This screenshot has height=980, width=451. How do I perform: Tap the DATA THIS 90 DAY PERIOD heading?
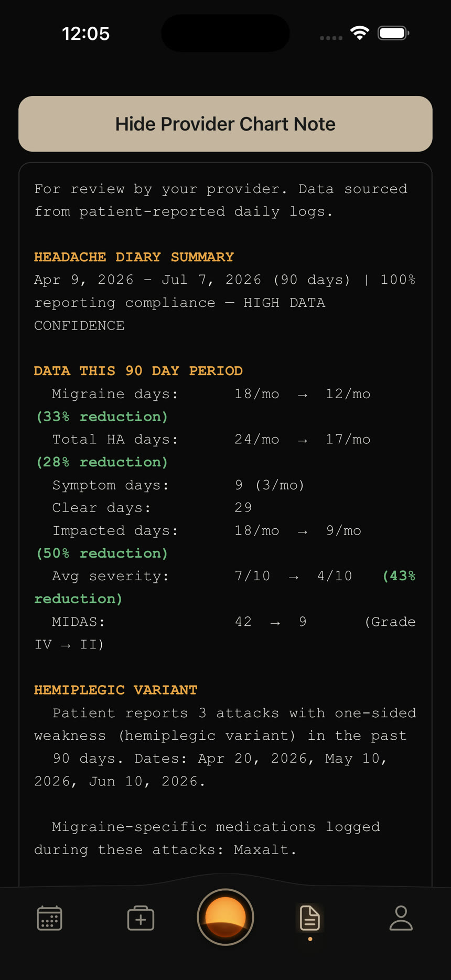[x=138, y=371]
